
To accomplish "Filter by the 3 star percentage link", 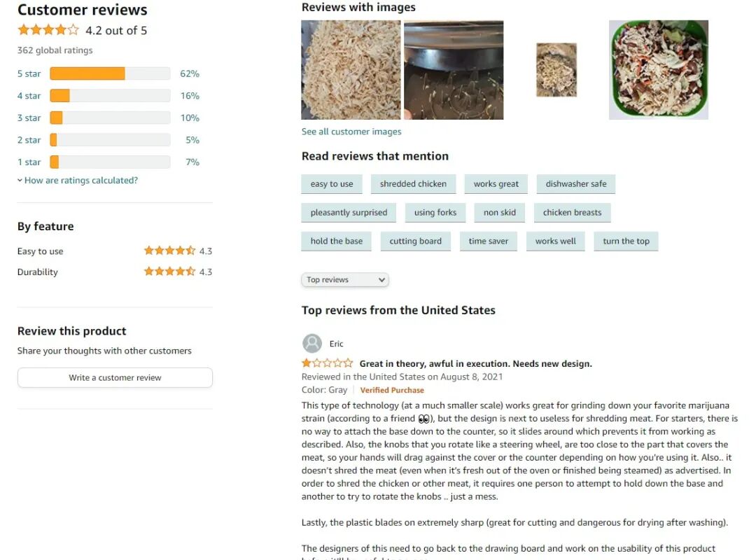I will (190, 118).
